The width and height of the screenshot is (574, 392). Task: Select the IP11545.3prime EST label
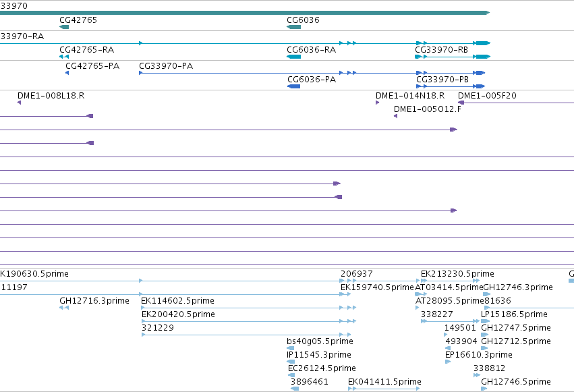coord(319,355)
